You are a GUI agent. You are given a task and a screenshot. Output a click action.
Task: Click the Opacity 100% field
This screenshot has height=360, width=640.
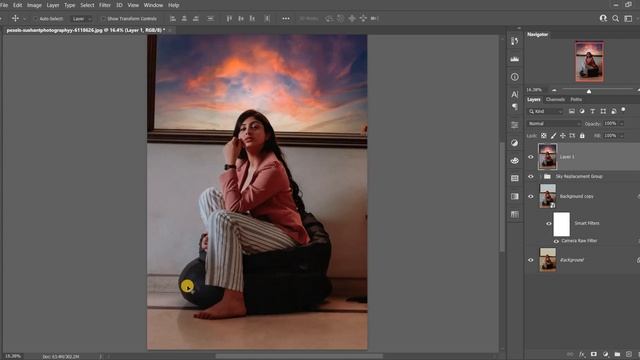tap(611, 123)
